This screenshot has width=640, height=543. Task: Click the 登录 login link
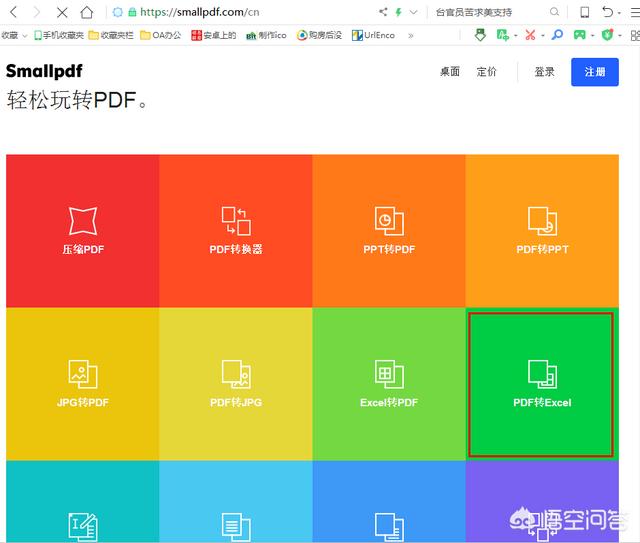[x=544, y=72]
